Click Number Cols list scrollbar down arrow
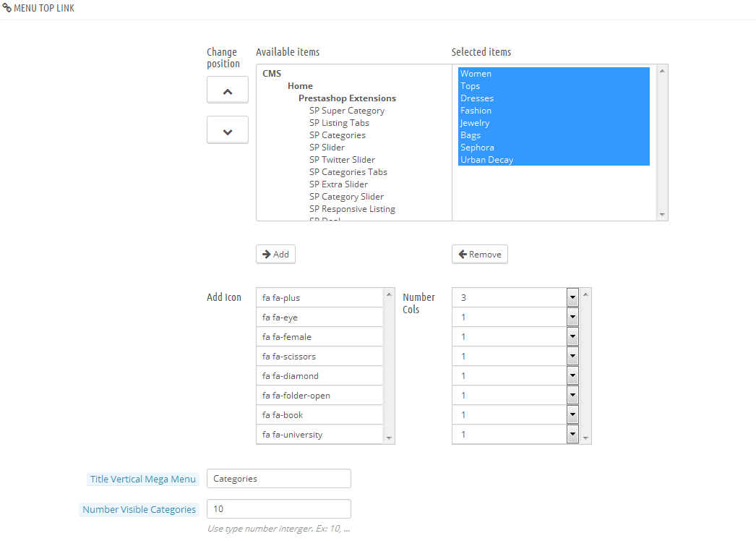 pos(585,438)
